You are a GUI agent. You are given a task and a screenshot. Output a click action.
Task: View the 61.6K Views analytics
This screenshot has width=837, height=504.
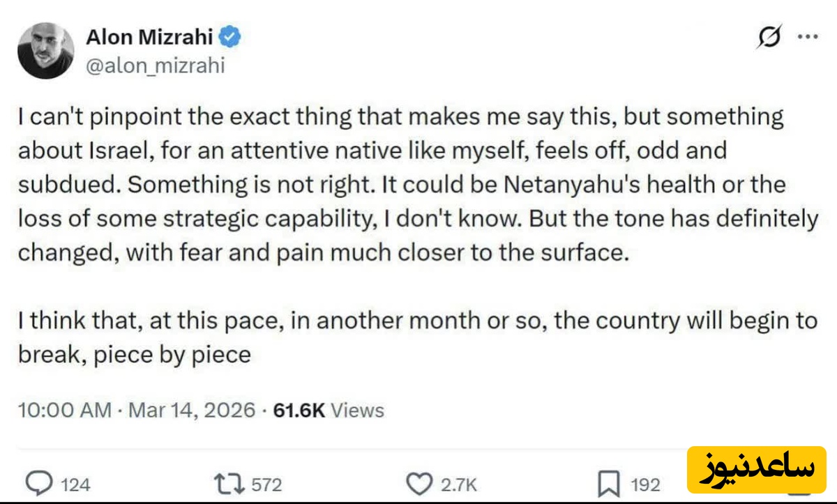click(x=329, y=410)
